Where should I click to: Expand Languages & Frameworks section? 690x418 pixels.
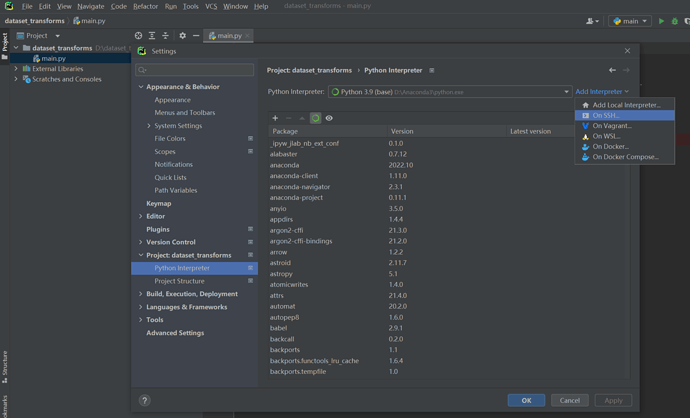pyautogui.click(x=141, y=307)
